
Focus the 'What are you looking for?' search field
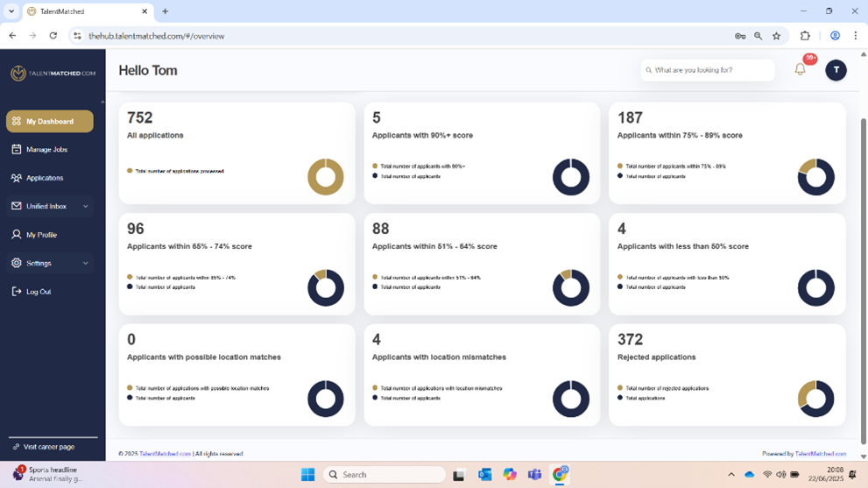click(708, 70)
